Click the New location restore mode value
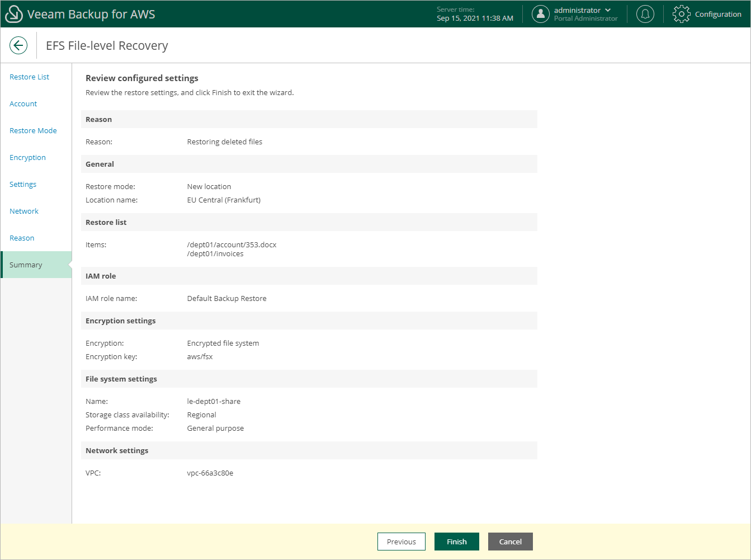This screenshot has height=560, width=751. pos(209,186)
